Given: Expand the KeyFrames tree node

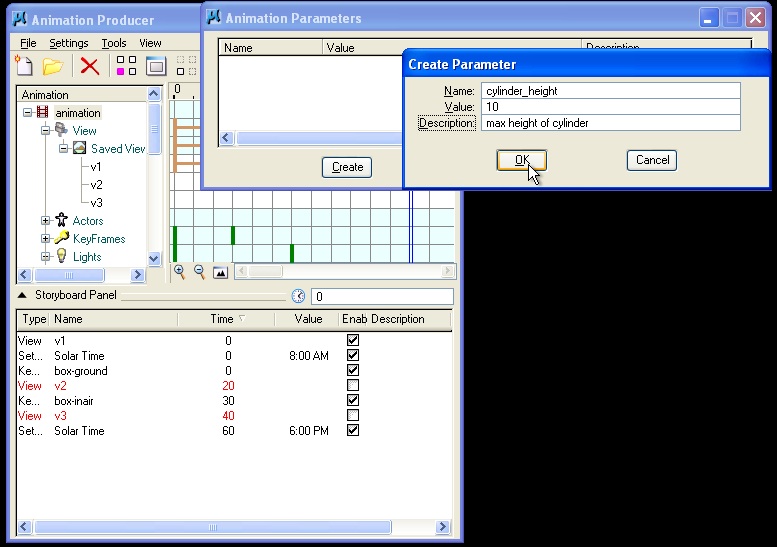Looking at the screenshot, I should (46, 239).
